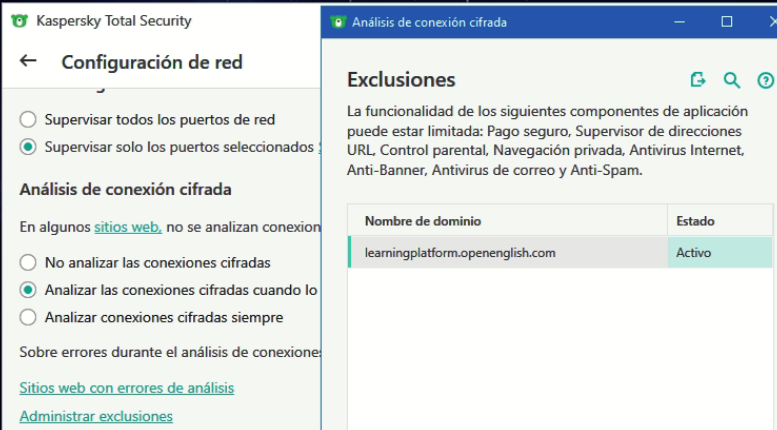Minimize the Análisis de conexión cifrada window
Image resolution: width=777 pixels, height=430 pixels.
pyautogui.click(x=679, y=22)
